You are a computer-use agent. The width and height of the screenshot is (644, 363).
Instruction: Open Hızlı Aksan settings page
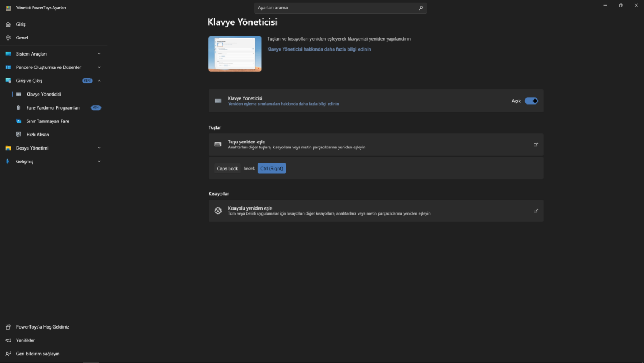[38, 135]
